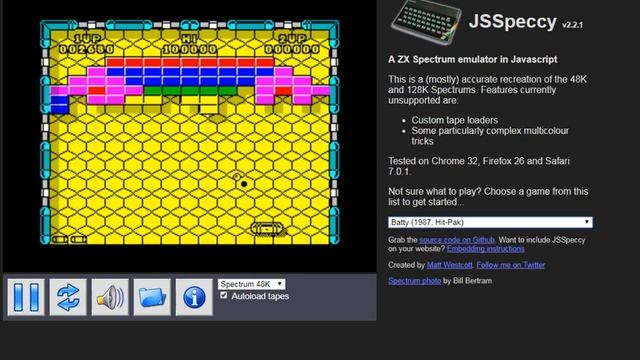
Task: Click the 2UP score 000000
Action: coord(292,49)
